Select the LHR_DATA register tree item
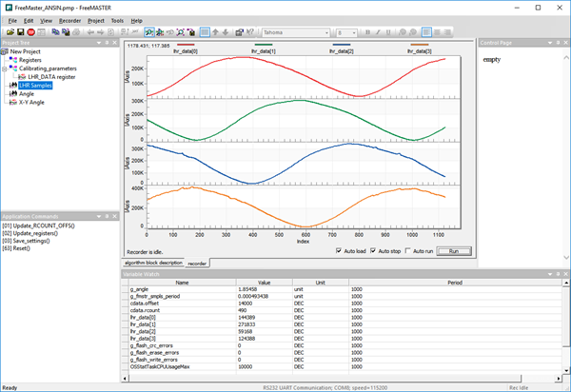Screen dimensions: 571x392 [x=51, y=77]
